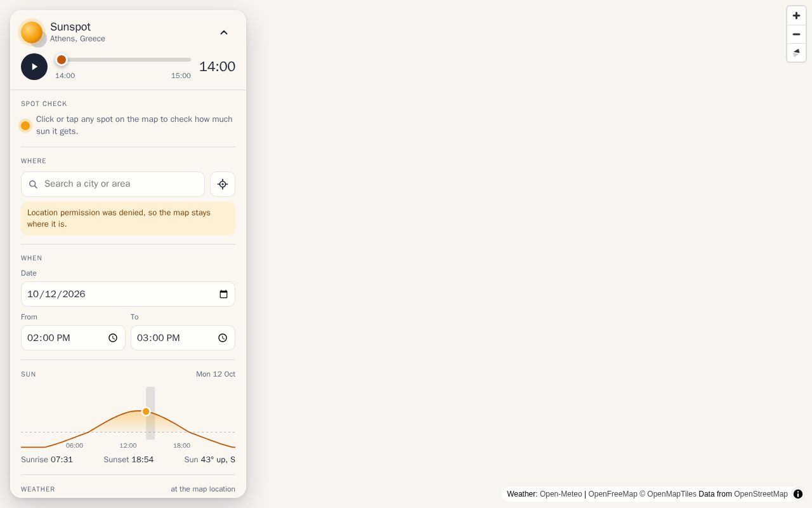Click the 06:00 chart axis label
812x508 pixels.
coord(74,446)
